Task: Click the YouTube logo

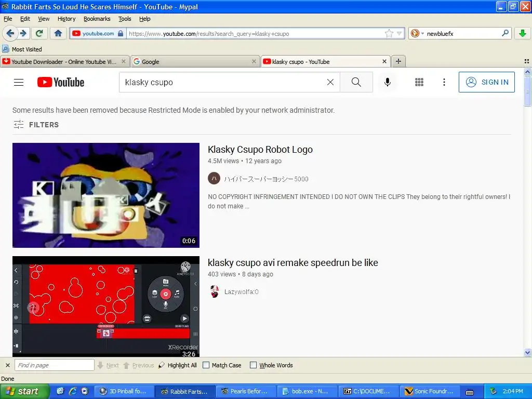Action: tap(61, 82)
